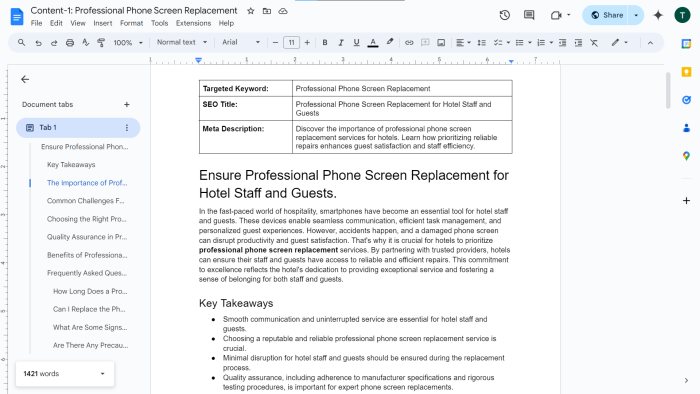Open the Normal text style dropdown
The image size is (700, 394).
click(182, 42)
